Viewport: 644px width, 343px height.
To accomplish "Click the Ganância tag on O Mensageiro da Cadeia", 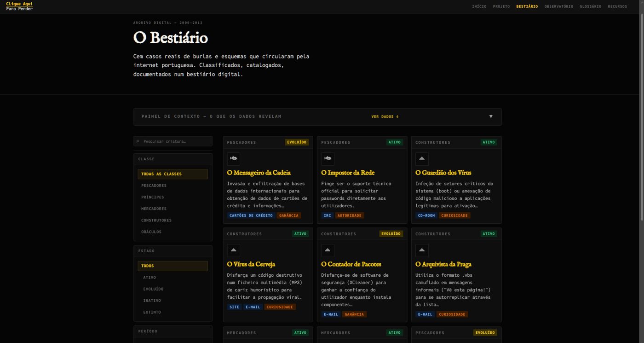I will coord(289,215).
